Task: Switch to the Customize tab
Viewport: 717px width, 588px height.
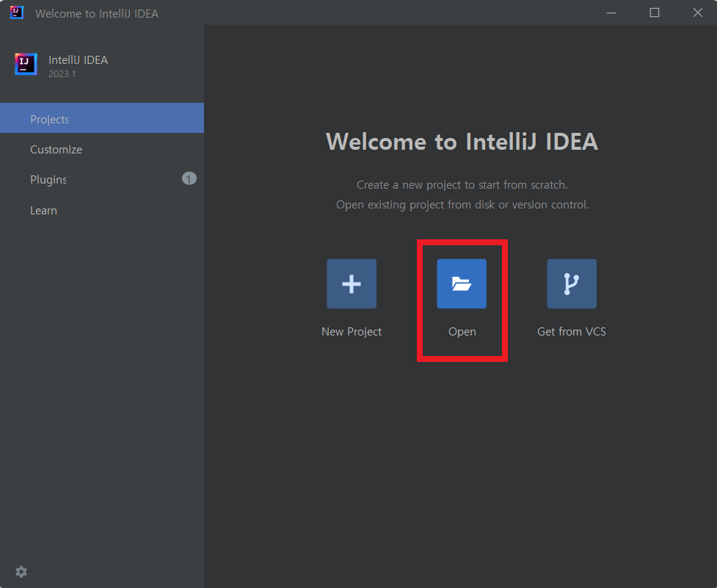Action: 102,150
